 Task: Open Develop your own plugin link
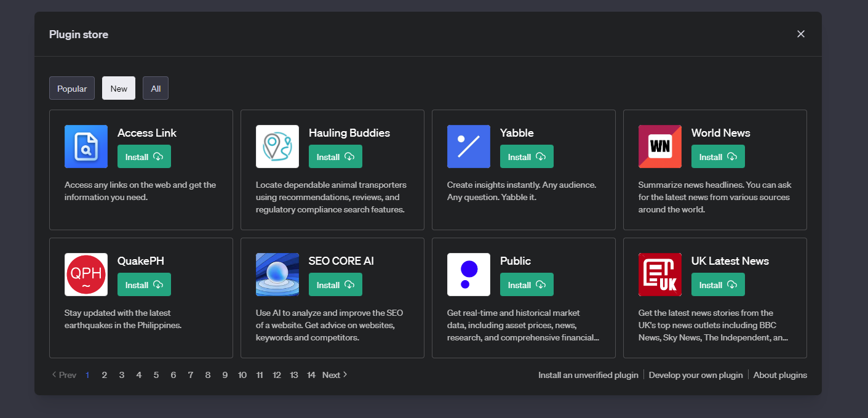click(696, 375)
